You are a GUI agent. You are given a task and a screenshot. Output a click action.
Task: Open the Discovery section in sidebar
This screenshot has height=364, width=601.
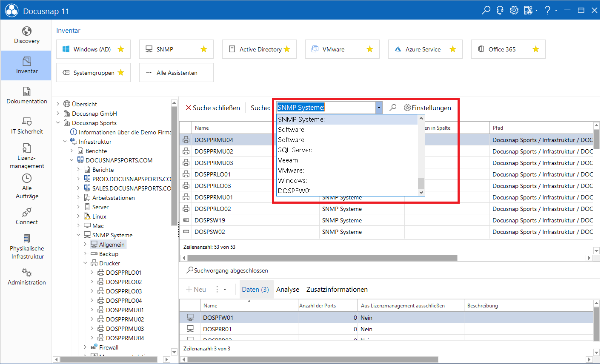(26, 35)
